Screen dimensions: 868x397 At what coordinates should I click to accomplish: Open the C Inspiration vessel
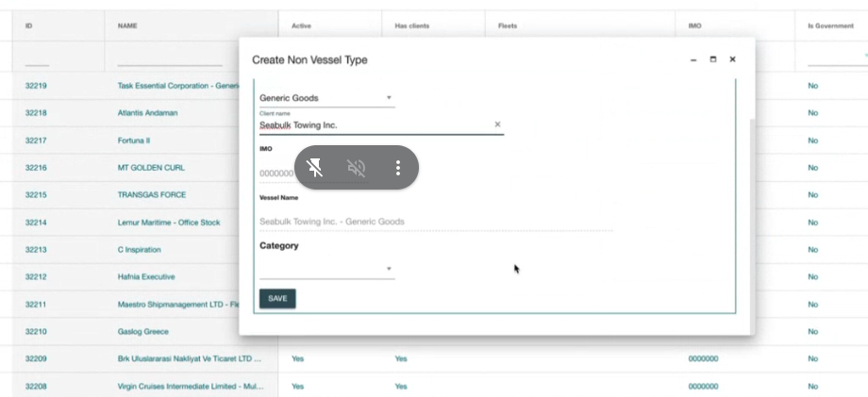click(140, 249)
